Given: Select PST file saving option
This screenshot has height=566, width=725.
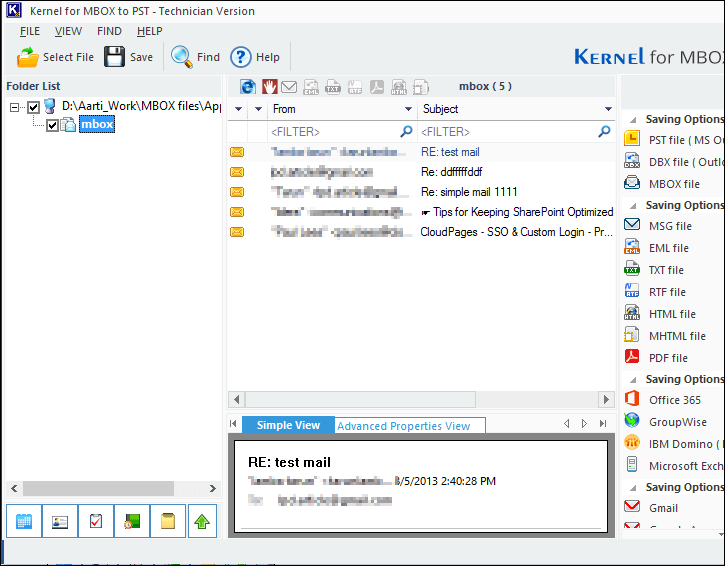Looking at the screenshot, I should point(673,140).
